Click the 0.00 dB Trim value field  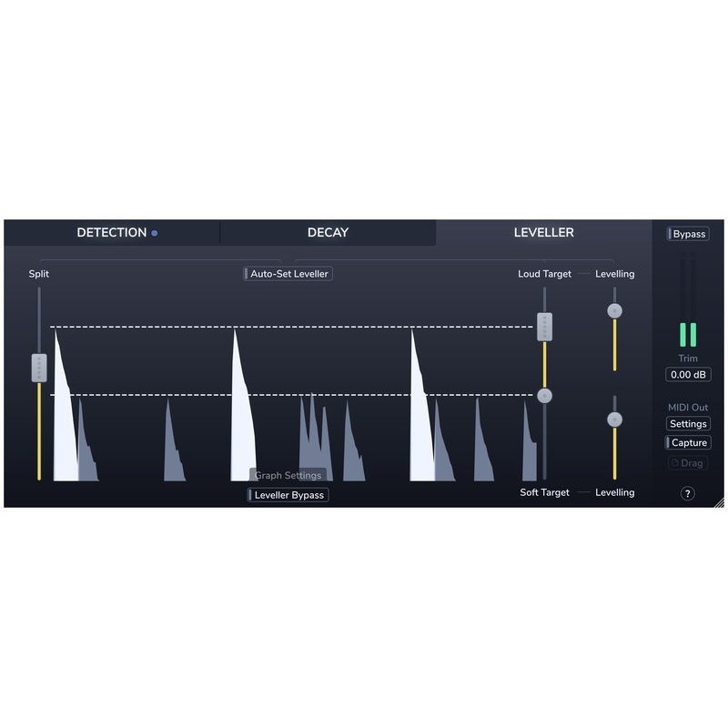point(687,374)
